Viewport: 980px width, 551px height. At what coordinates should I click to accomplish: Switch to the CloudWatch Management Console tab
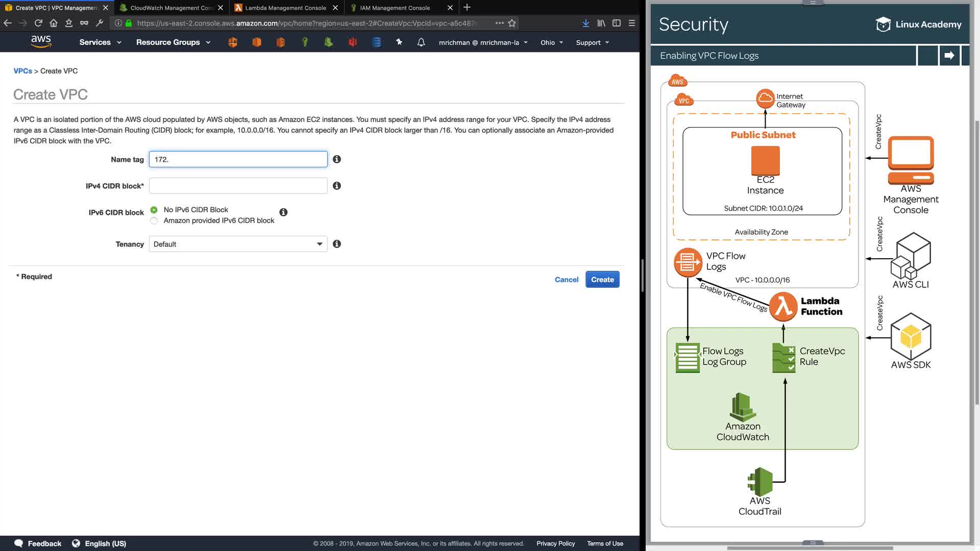(x=171, y=8)
